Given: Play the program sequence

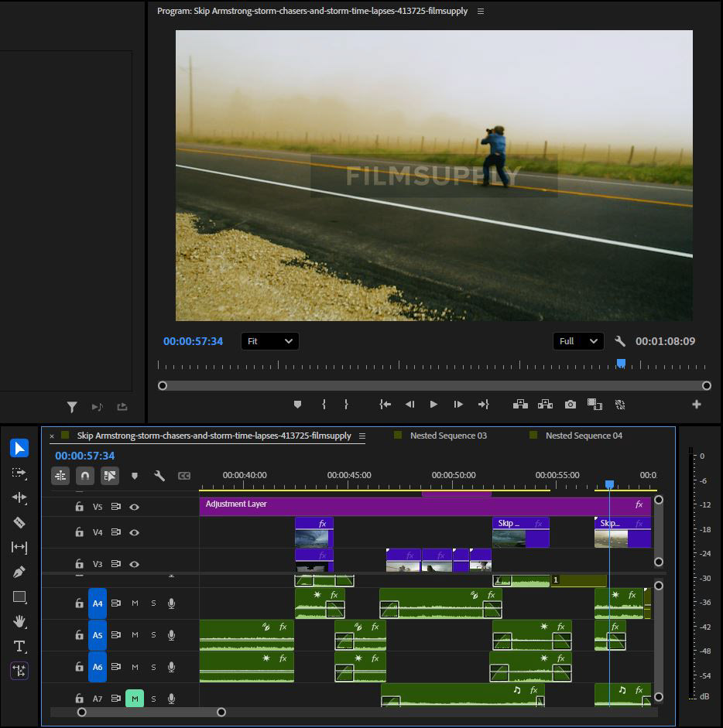Looking at the screenshot, I should (433, 405).
